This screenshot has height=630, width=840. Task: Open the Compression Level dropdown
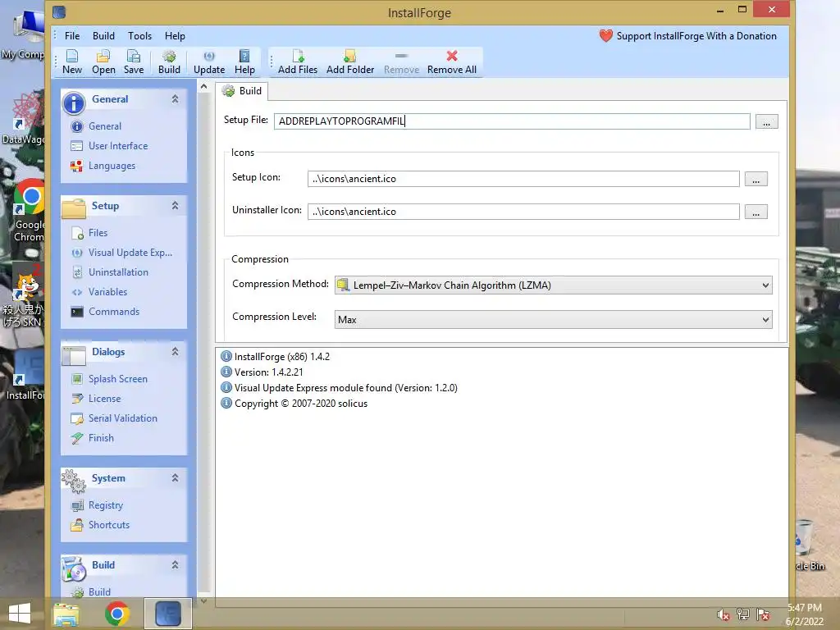(553, 320)
